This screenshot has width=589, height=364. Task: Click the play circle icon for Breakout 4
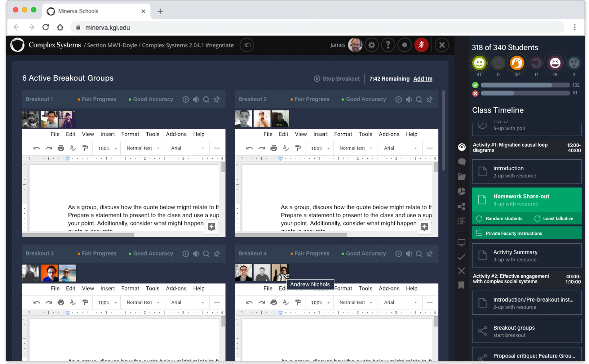coord(398,254)
